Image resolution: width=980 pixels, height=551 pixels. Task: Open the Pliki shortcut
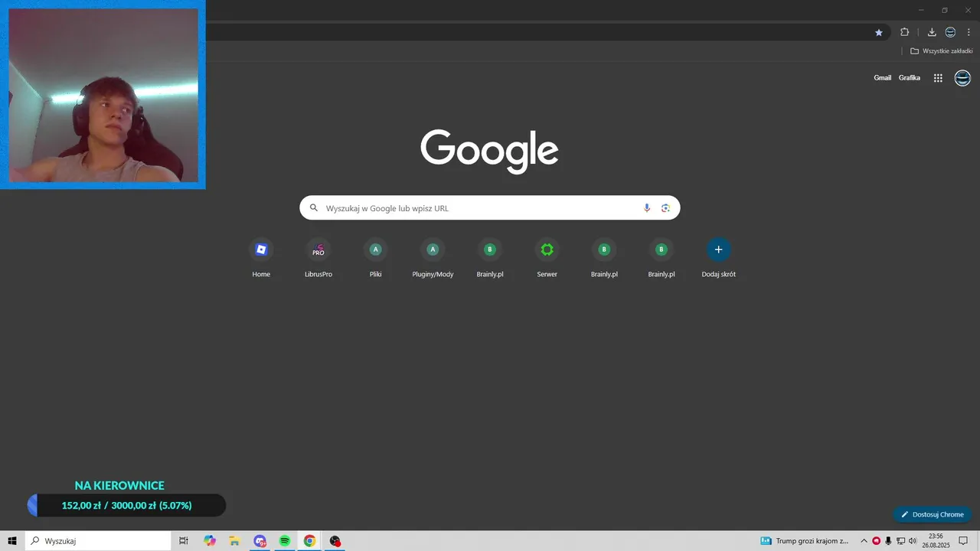(x=375, y=259)
